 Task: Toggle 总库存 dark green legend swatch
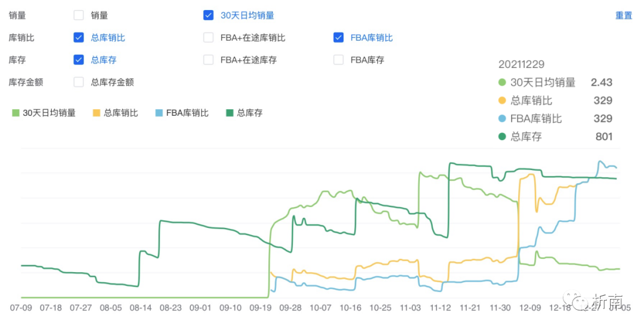(230, 113)
